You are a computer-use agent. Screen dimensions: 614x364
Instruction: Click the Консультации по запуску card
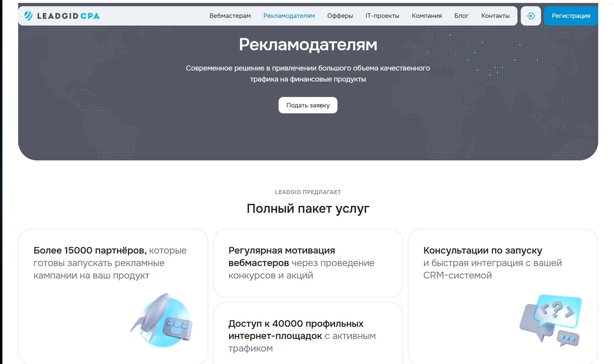tap(492, 263)
